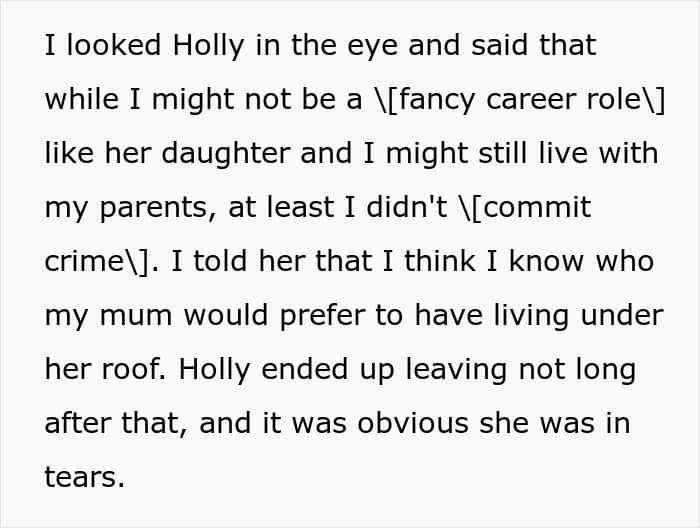Screen dimensions: 700x528
Task: Click the word "eye" in first line
Action: [372, 47]
